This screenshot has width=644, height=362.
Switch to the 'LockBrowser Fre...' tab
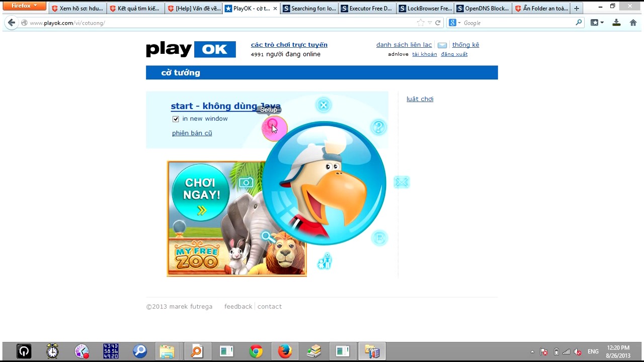click(x=425, y=9)
